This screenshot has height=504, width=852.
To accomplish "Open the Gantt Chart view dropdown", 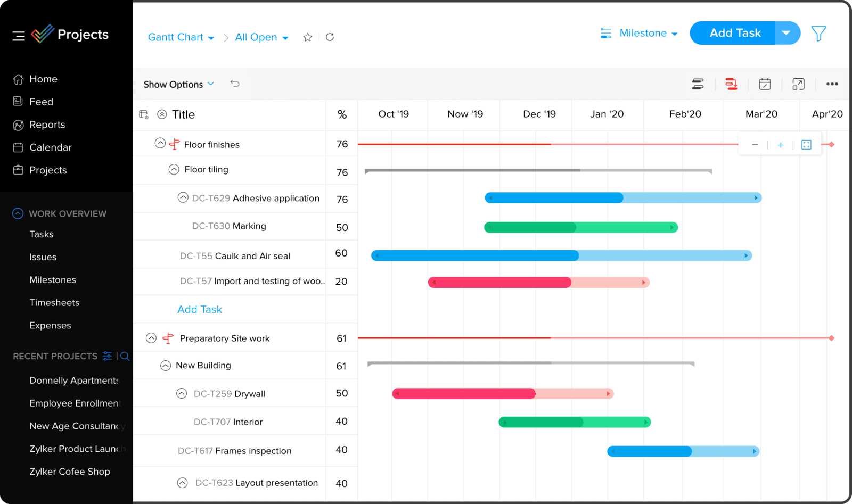I will click(x=181, y=37).
